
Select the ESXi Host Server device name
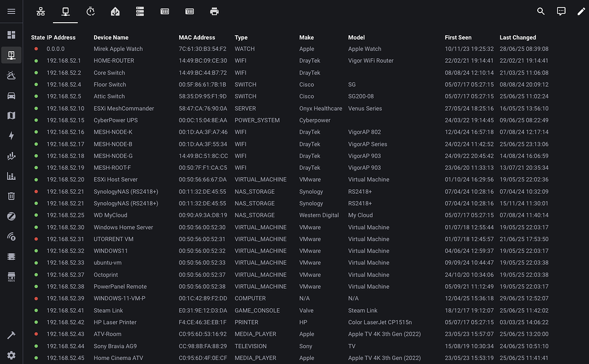tap(116, 179)
